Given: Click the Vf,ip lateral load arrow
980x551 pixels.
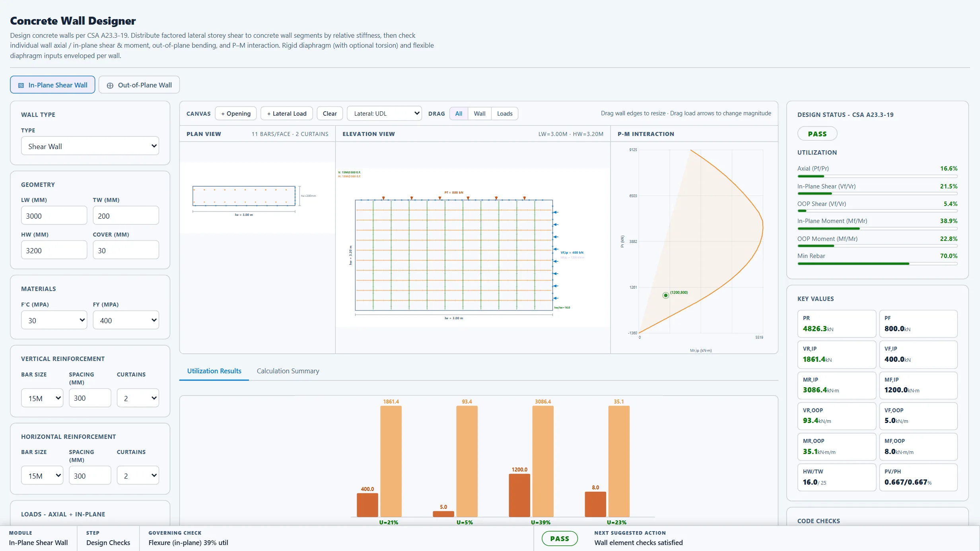Looking at the screenshot, I should 556,249.
